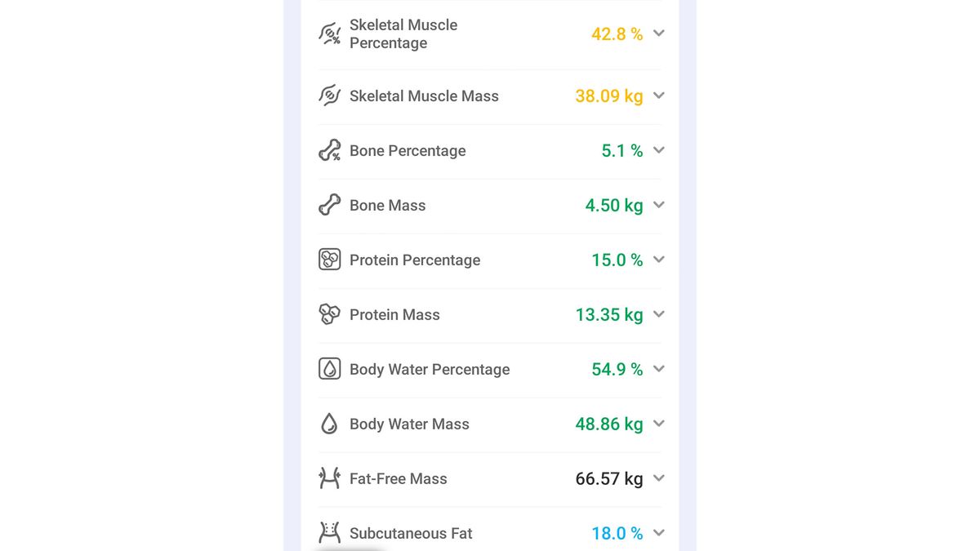
Task: Expand the Skeletal Muscle Percentage row
Action: [x=659, y=33]
